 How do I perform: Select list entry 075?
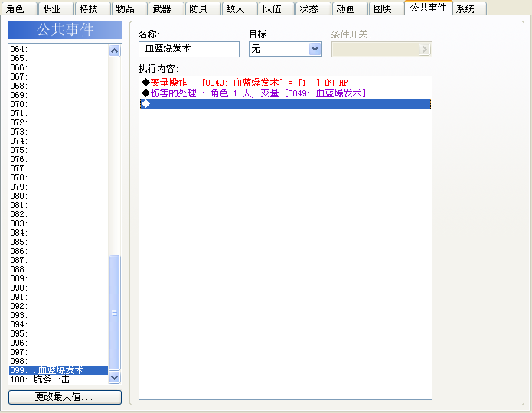tap(58, 150)
